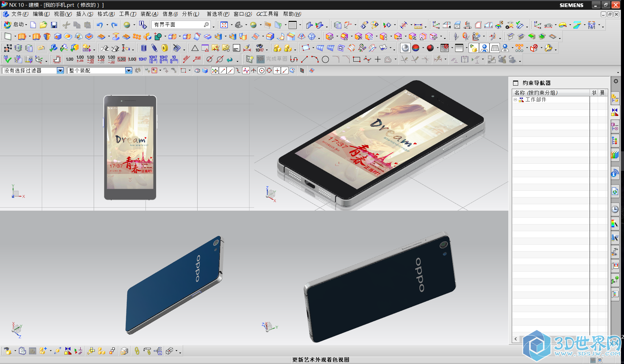Click the triangle datum icon
624x364 pixels.
[195, 48]
